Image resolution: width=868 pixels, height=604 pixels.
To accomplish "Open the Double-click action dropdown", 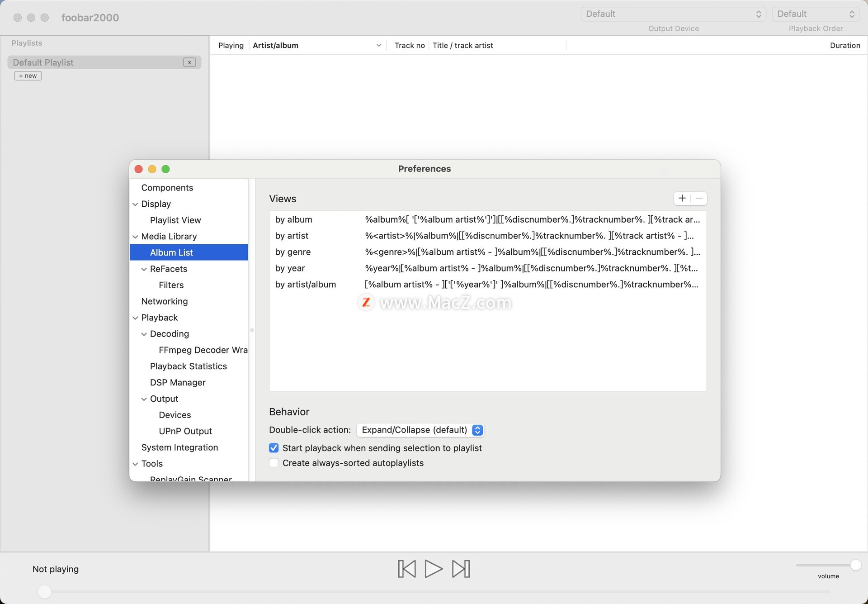I will pos(420,430).
